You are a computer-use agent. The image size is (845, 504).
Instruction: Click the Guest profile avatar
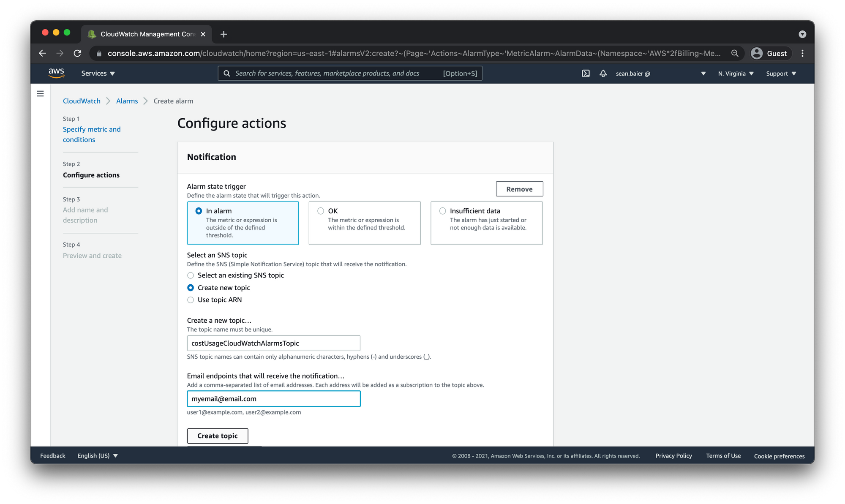pos(757,53)
